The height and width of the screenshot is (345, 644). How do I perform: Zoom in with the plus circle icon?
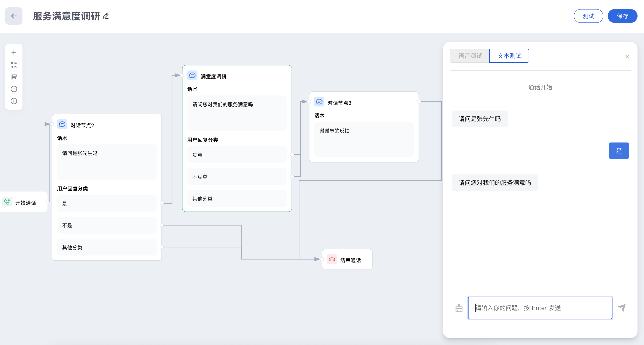pos(14,101)
